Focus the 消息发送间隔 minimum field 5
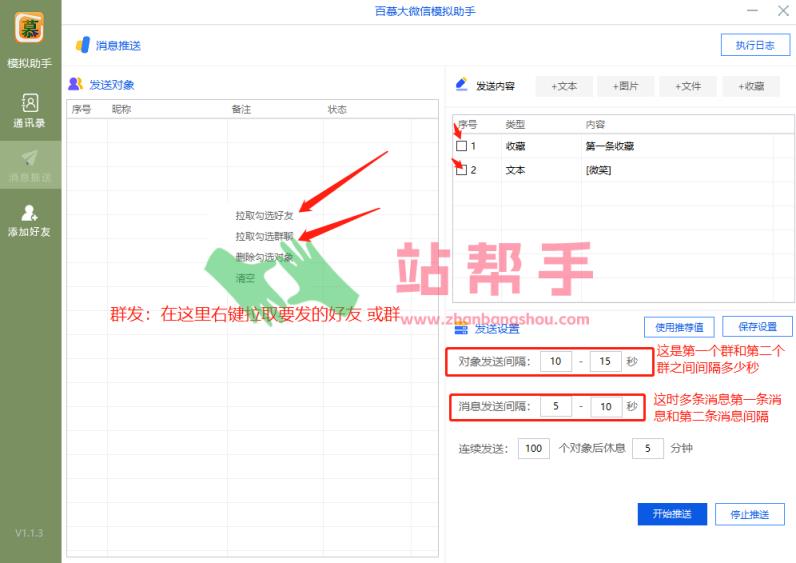Screen dimensions: 796x563 (556, 407)
